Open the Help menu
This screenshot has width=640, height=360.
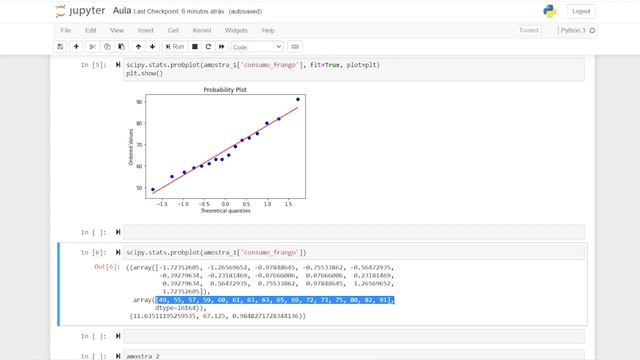[x=268, y=30]
